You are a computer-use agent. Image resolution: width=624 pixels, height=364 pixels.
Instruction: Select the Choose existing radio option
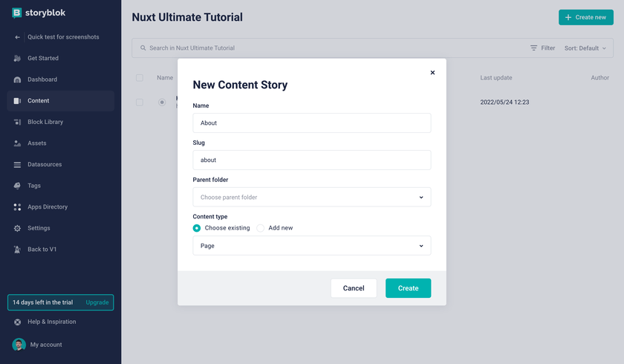click(x=197, y=228)
